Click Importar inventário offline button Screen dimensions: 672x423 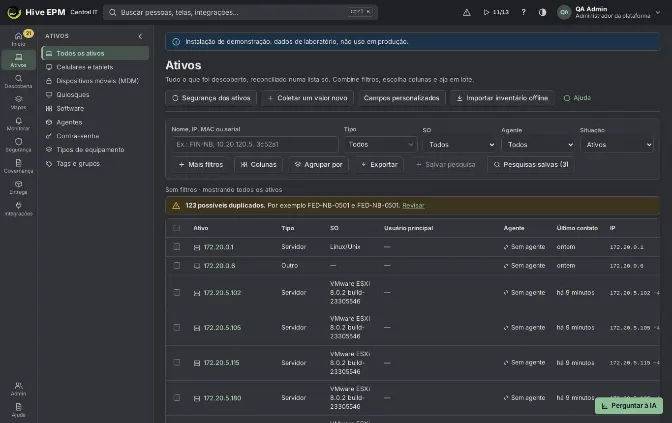(x=502, y=98)
